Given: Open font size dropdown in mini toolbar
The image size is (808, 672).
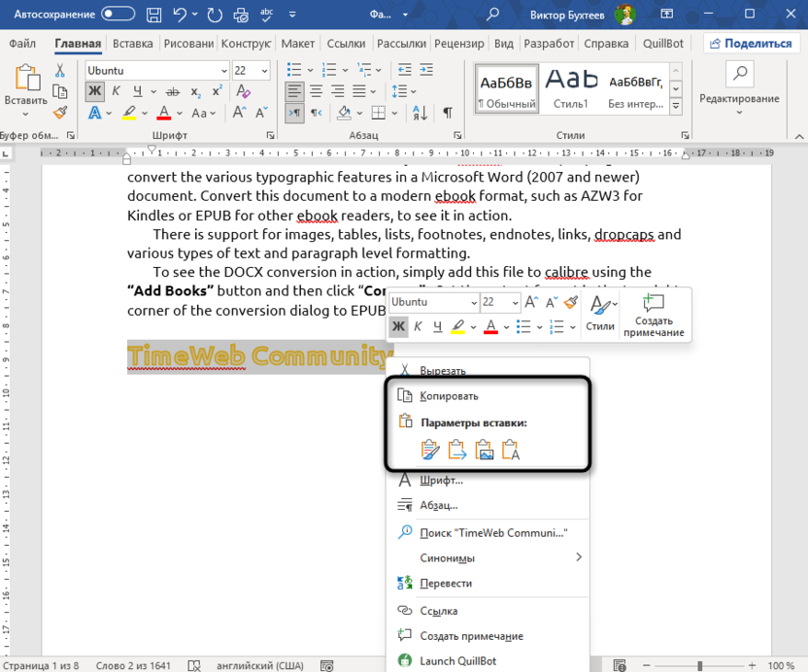Looking at the screenshot, I should pos(513,302).
